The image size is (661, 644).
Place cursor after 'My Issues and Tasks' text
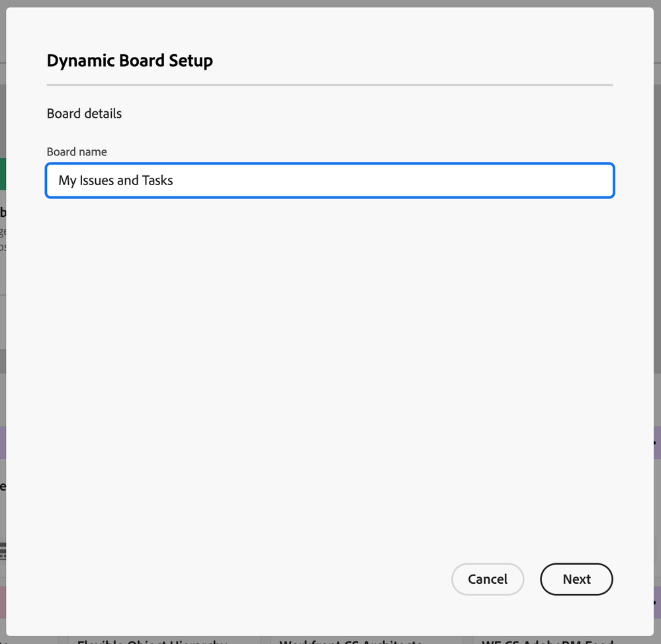click(x=175, y=181)
